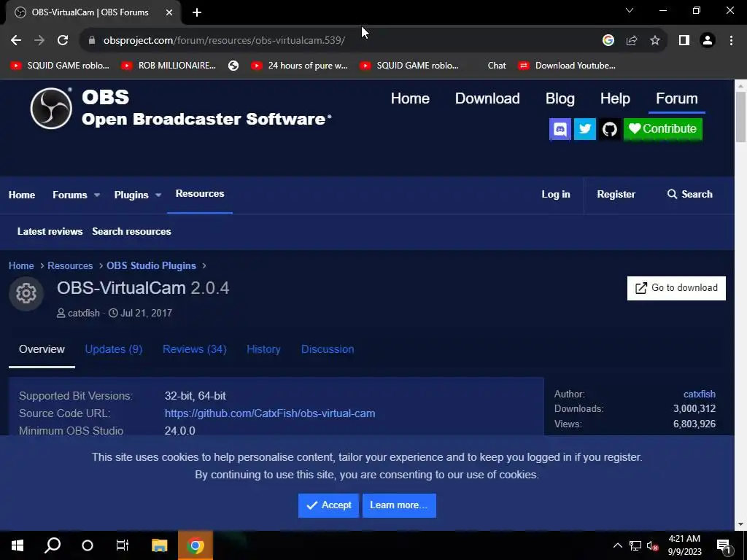
Task: Open the Discussion tab
Action: (328, 349)
